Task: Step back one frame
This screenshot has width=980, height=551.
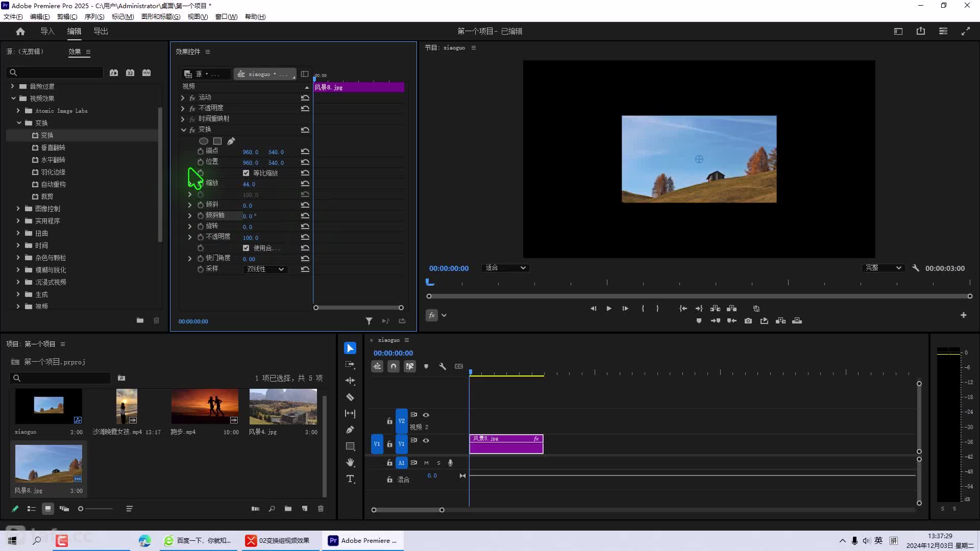Action: (593, 309)
